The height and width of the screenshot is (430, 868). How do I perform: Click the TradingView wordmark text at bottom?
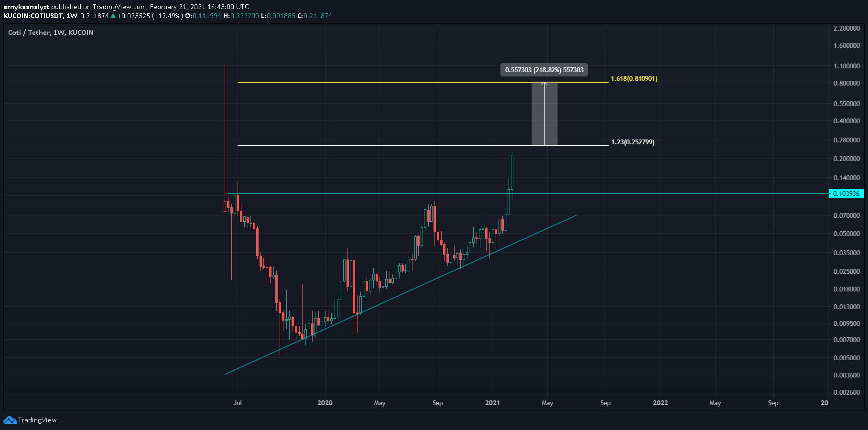[x=37, y=420]
